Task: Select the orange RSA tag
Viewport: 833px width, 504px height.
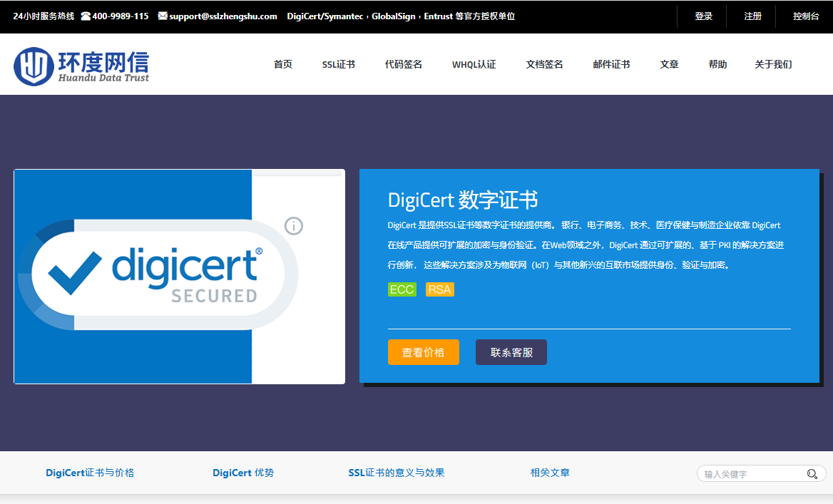Action: 440,289
